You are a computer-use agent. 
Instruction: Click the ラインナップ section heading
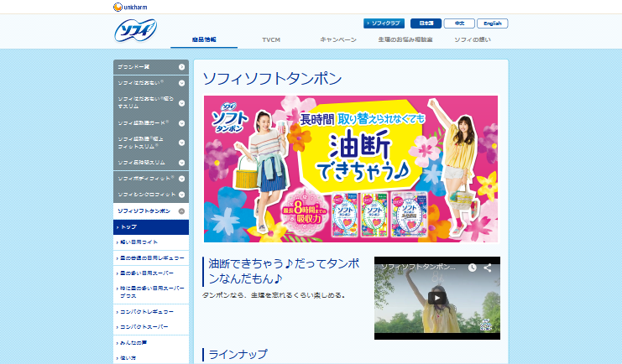point(238,355)
